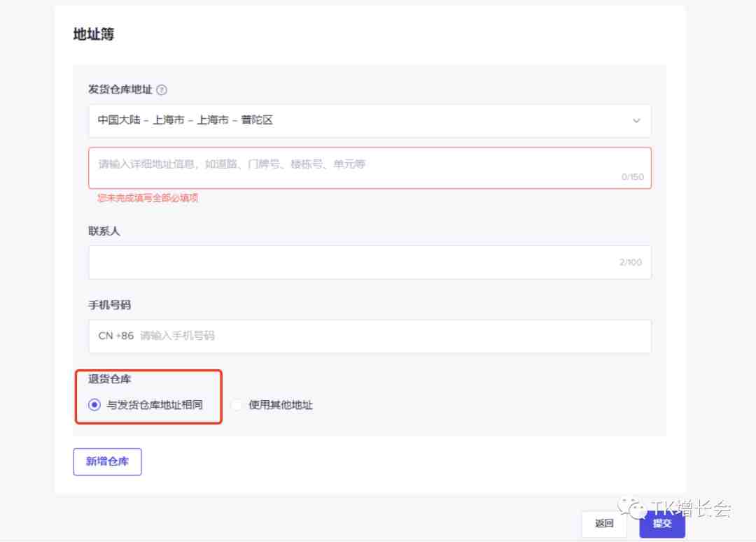Click the 退货仓库 section label
The width and height of the screenshot is (756, 542).
[x=109, y=379]
